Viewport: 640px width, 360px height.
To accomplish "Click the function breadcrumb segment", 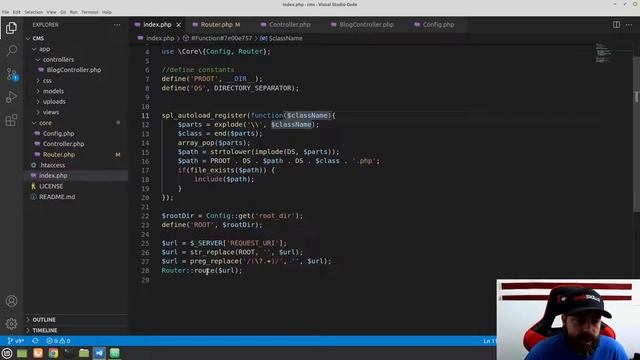I will [x=218, y=38].
